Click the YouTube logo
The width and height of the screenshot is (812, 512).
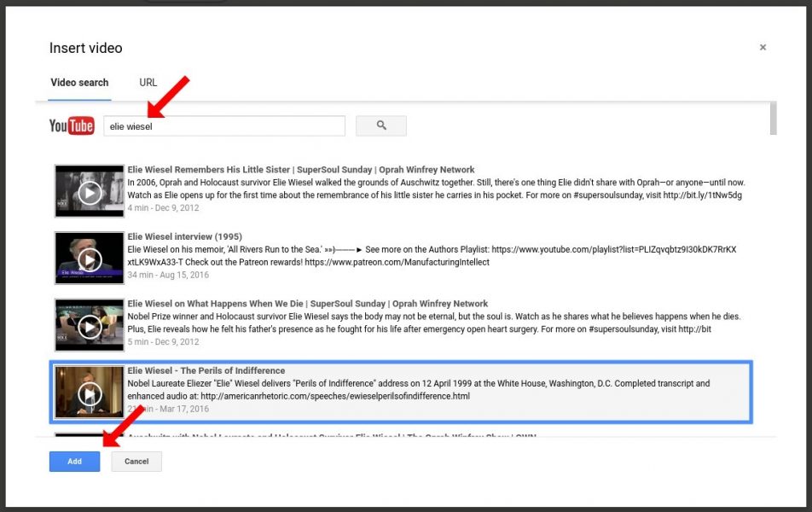[x=71, y=125]
